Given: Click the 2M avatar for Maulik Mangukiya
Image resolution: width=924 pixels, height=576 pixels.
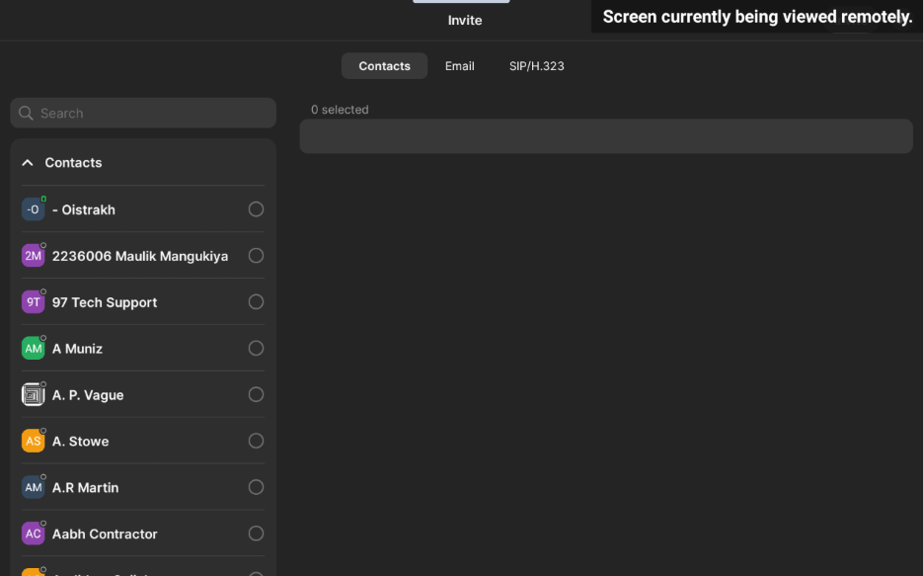Looking at the screenshot, I should pos(33,256).
